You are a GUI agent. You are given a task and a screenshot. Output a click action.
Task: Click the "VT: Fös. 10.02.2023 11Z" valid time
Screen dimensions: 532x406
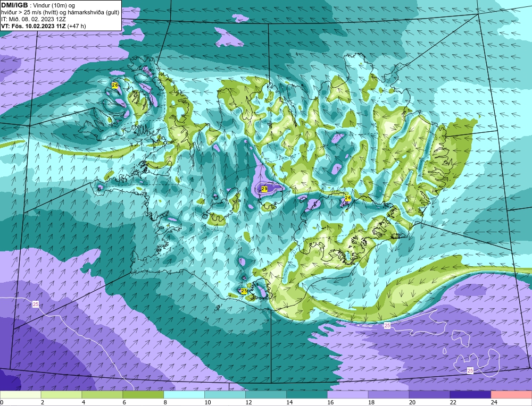pyautogui.click(x=34, y=26)
